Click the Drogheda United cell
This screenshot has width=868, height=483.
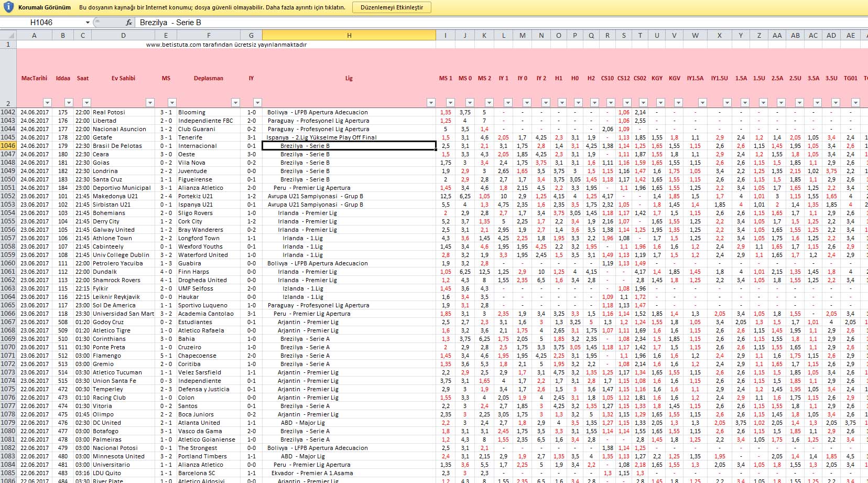[209, 280]
